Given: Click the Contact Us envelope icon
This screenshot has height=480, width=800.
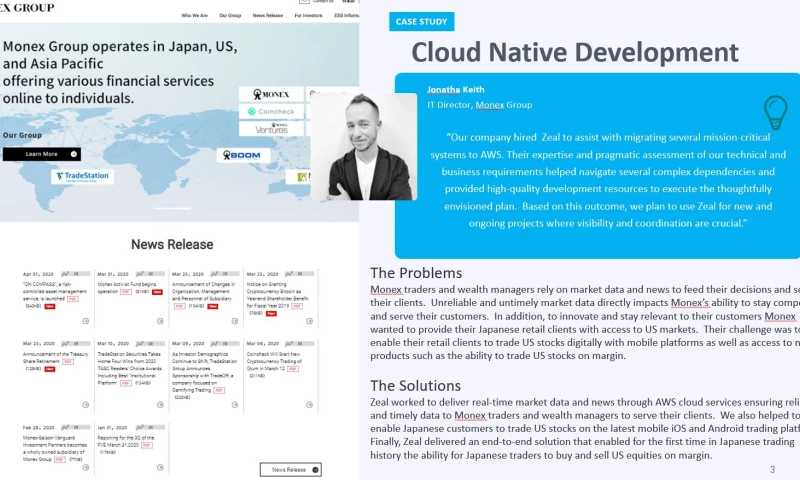Looking at the screenshot, I should pos(304,2).
